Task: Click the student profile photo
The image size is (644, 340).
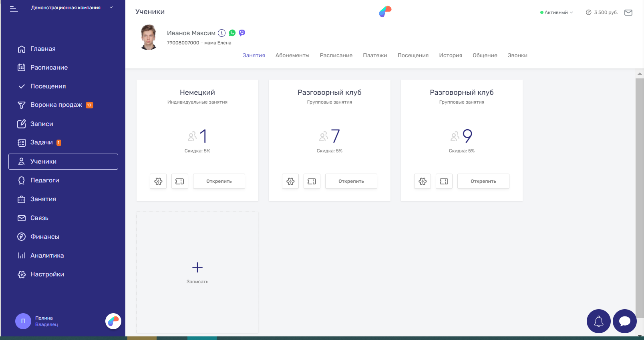Action: (149, 37)
